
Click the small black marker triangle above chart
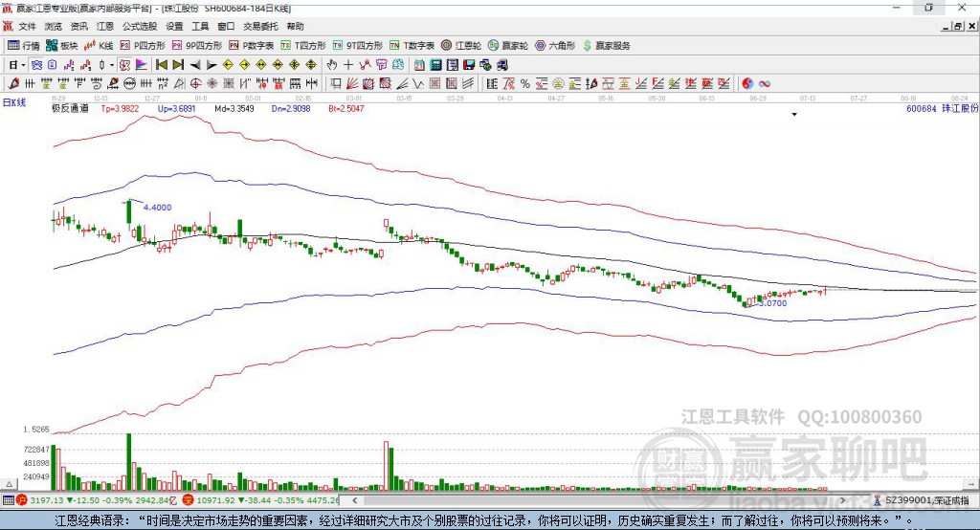click(x=794, y=115)
